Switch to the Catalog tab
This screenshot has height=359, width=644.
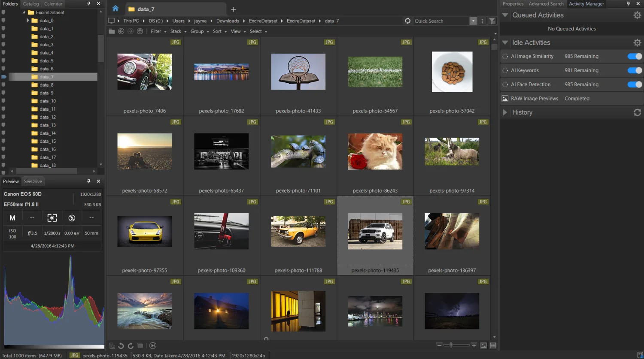point(31,4)
